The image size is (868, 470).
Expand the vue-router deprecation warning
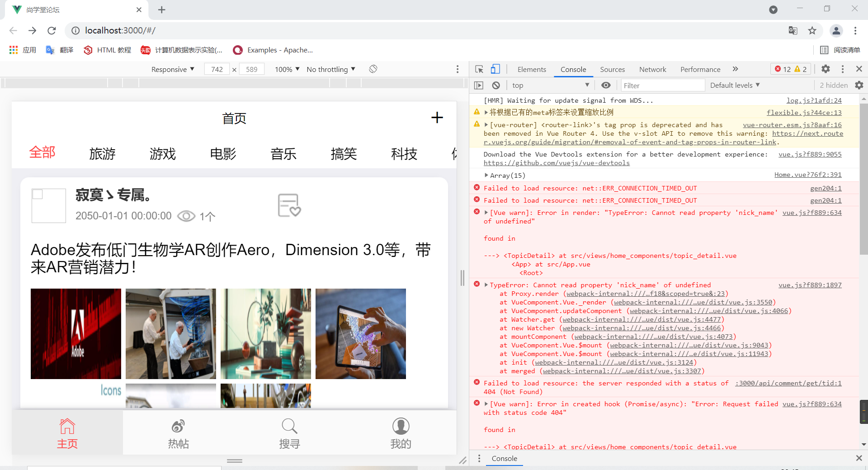tap(486, 125)
